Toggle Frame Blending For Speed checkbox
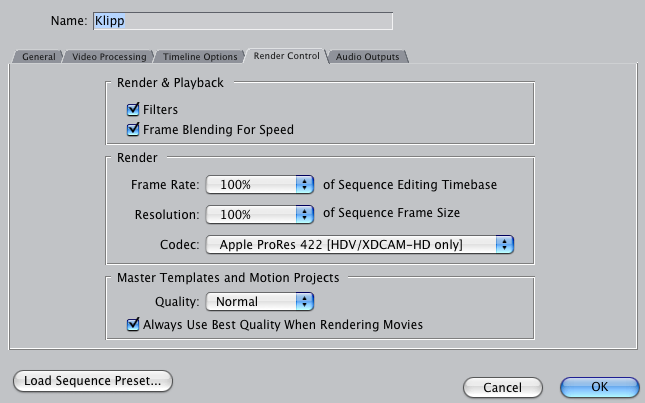Screen dimensions: 645x403 point(133,129)
